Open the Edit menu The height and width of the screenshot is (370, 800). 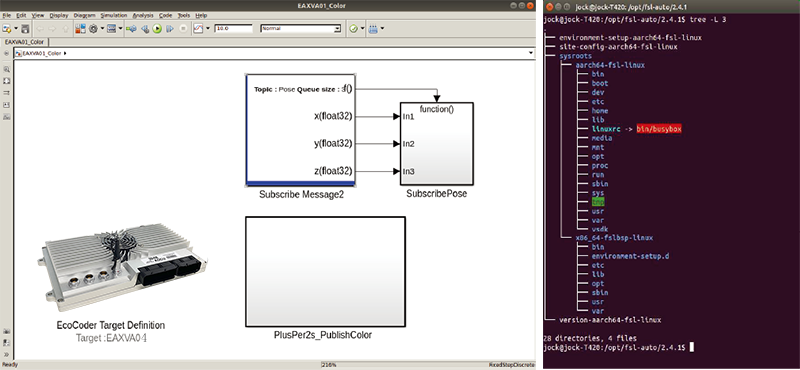pyautogui.click(x=21, y=15)
